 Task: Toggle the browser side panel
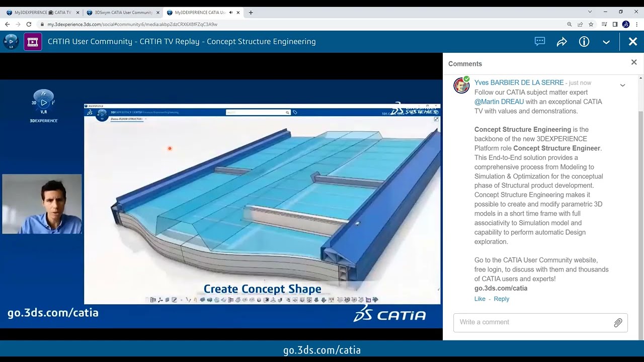click(x=615, y=24)
